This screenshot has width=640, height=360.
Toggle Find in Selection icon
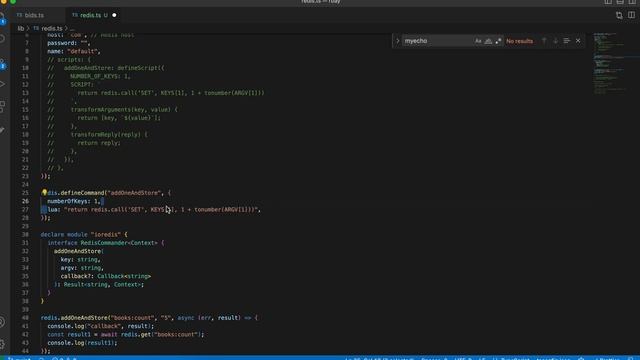point(567,41)
